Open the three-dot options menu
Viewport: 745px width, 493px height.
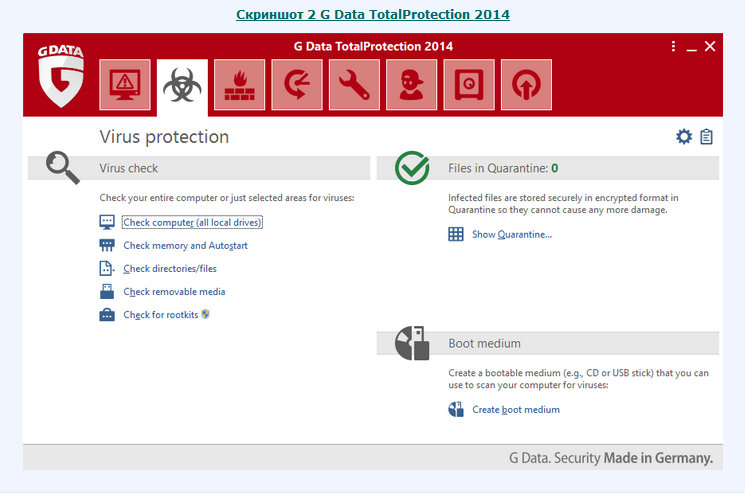673,46
